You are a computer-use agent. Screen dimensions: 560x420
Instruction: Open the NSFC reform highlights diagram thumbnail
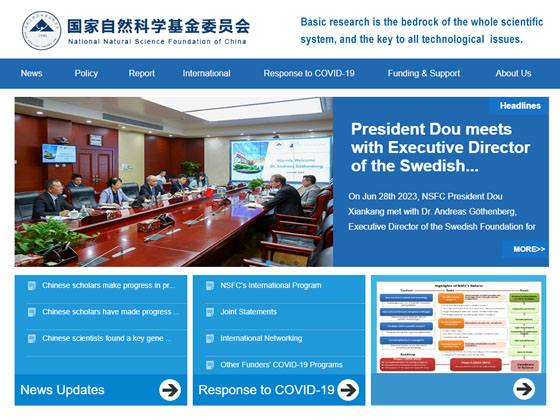pos(459,327)
